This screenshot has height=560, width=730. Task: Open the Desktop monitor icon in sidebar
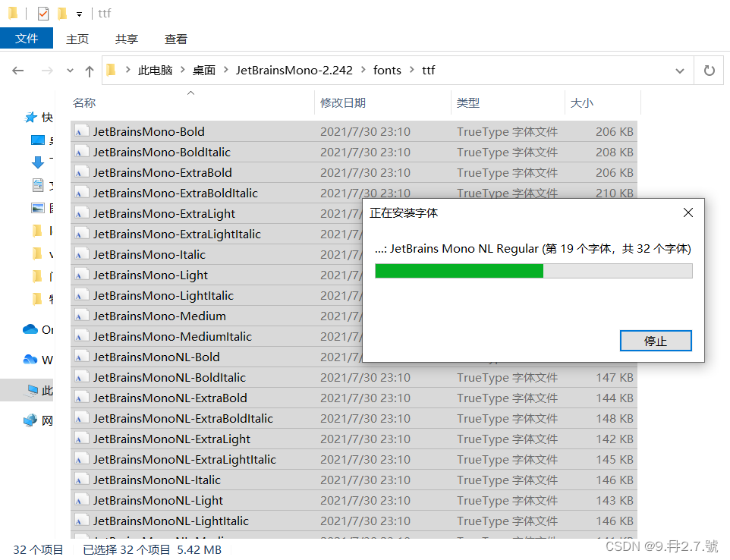click(x=38, y=140)
